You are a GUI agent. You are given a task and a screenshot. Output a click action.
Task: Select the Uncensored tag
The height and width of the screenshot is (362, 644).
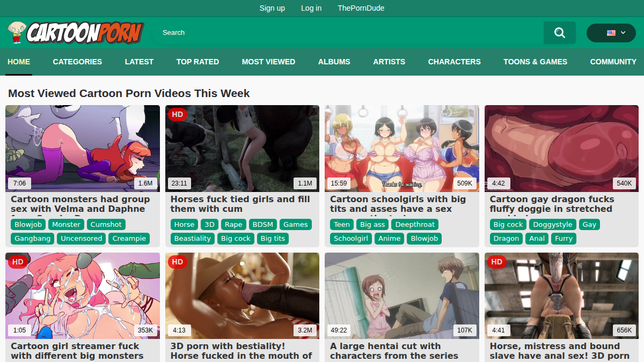tap(82, 239)
